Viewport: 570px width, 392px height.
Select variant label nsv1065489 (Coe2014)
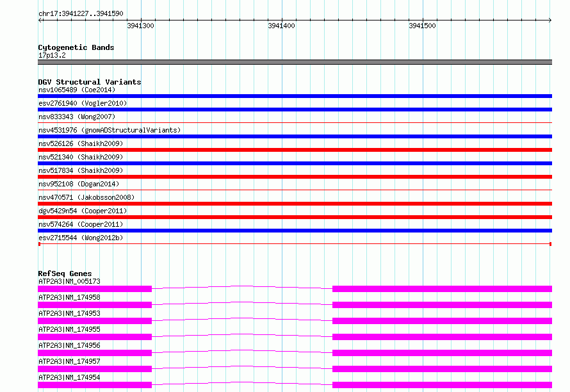click(x=77, y=90)
